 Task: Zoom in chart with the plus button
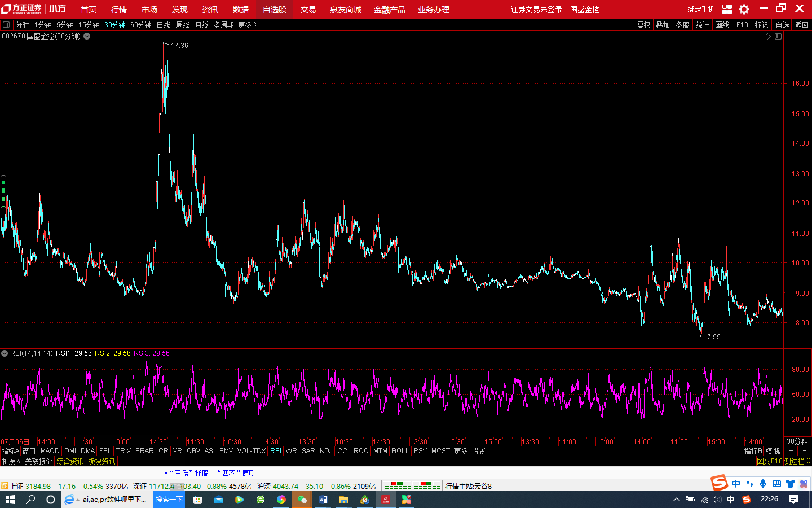tap(791, 451)
